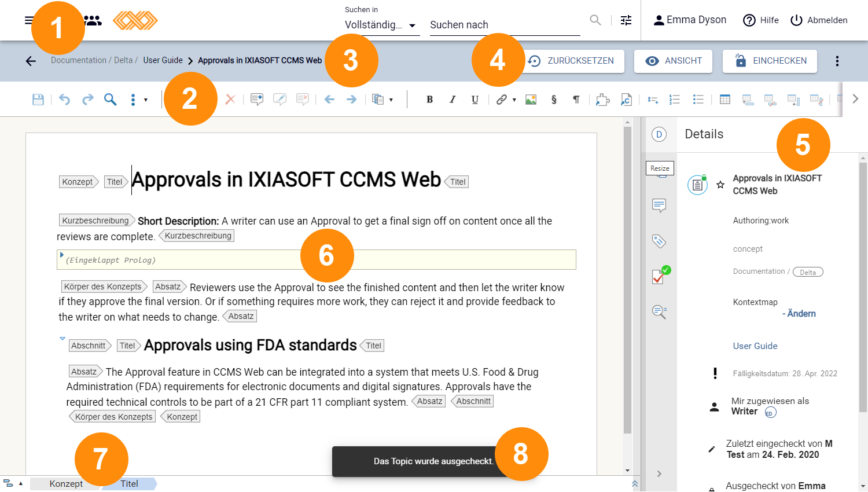Open the toolbar's three-dot options dropdown
The width and height of the screenshot is (868, 492).
click(138, 100)
